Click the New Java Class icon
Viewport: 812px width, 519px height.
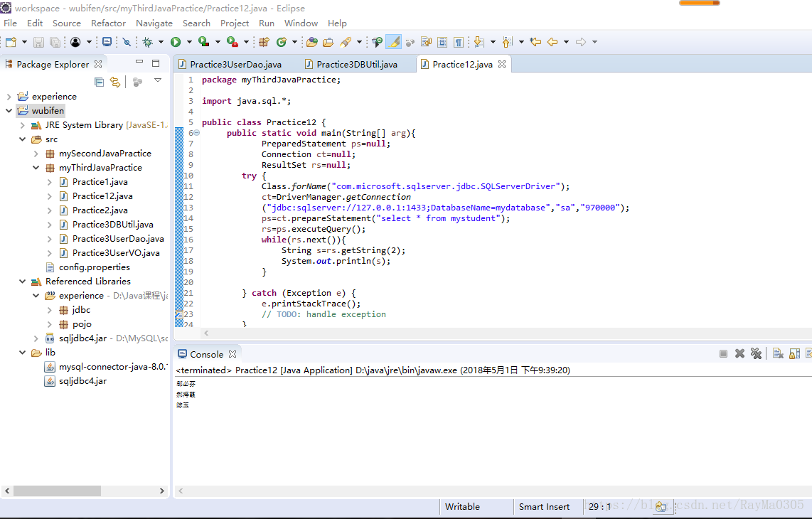tap(281, 42)
